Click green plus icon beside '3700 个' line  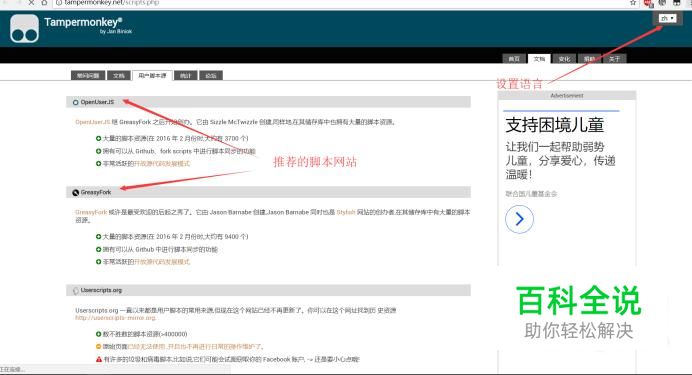[98, 139]
